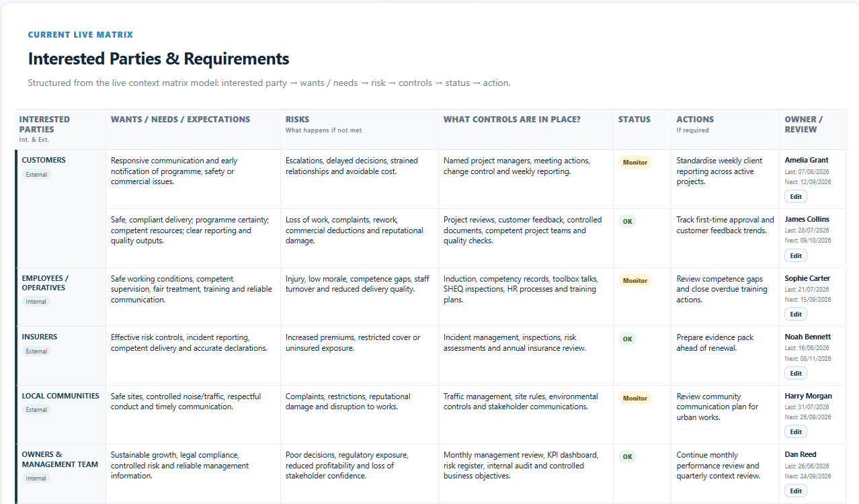Click Internal tag under Owners & Management Team

(36, 478)
